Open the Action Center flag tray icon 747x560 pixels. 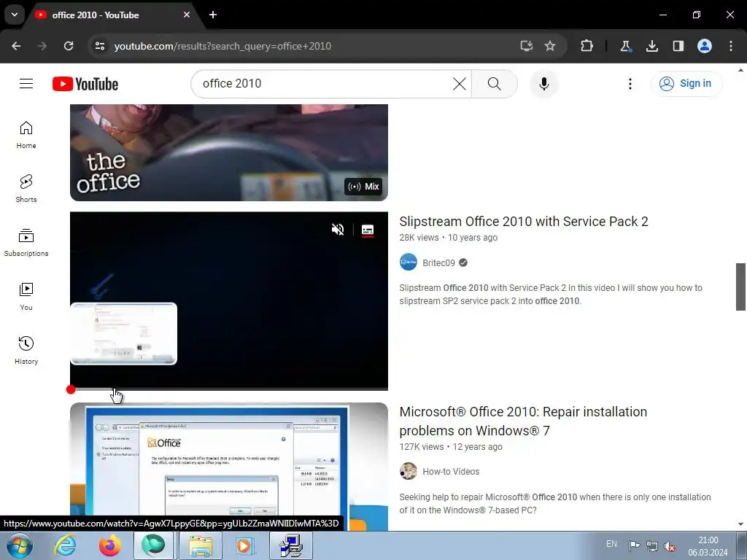click(x=634, y=546)
